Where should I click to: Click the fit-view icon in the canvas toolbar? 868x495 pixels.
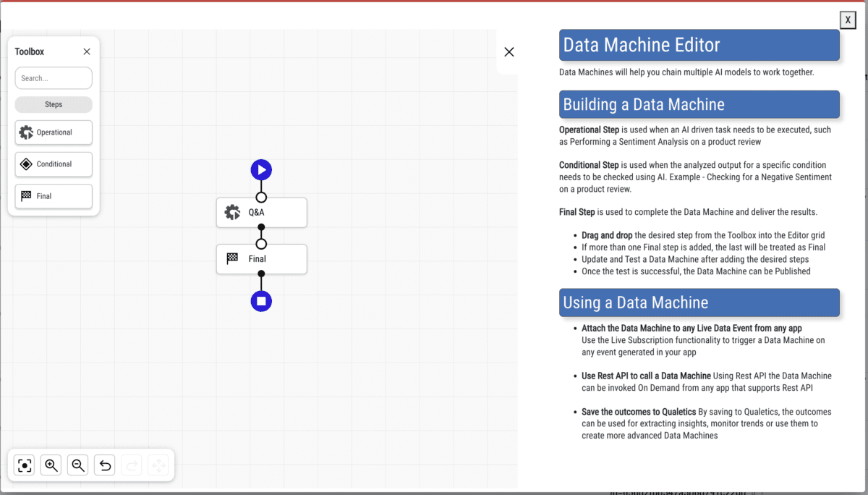point(24,465)
